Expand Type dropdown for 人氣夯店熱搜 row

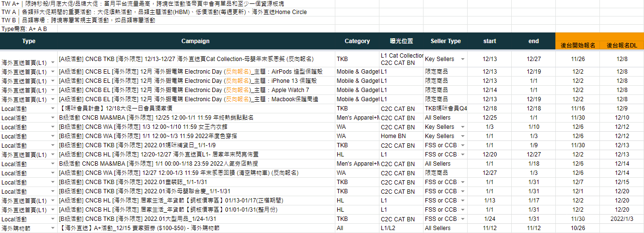click(x=53, y=164)
